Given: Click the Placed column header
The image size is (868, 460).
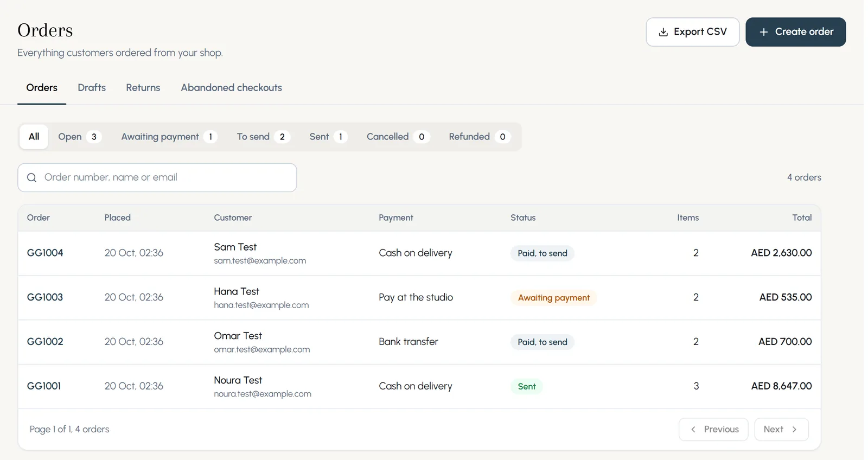Looking at the screenshot, I should click(117, 218).
